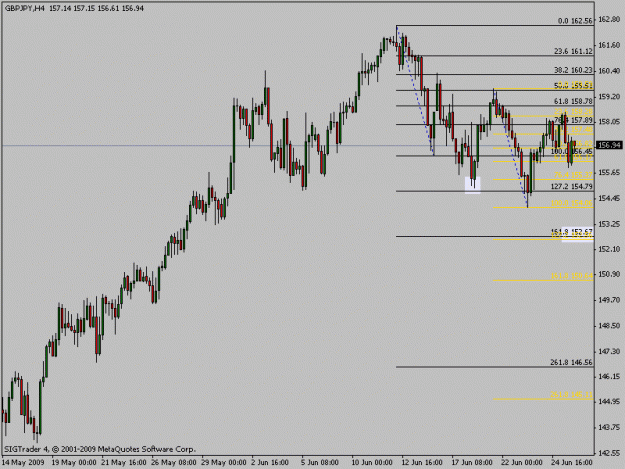Click the 159.20 price axis label
Screen dimensions: 625x469
point(609,96)
